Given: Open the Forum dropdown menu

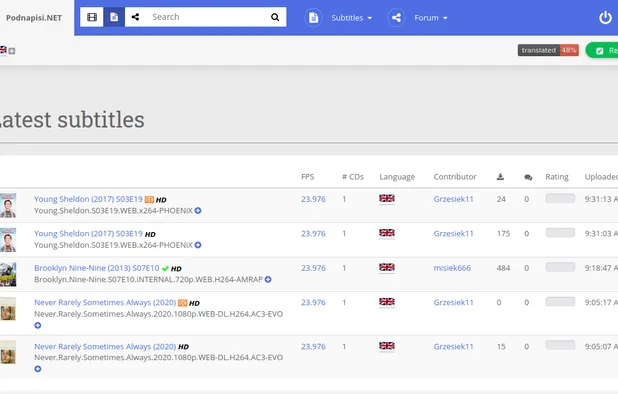Looking at the screenshot, I should point(430,18).
